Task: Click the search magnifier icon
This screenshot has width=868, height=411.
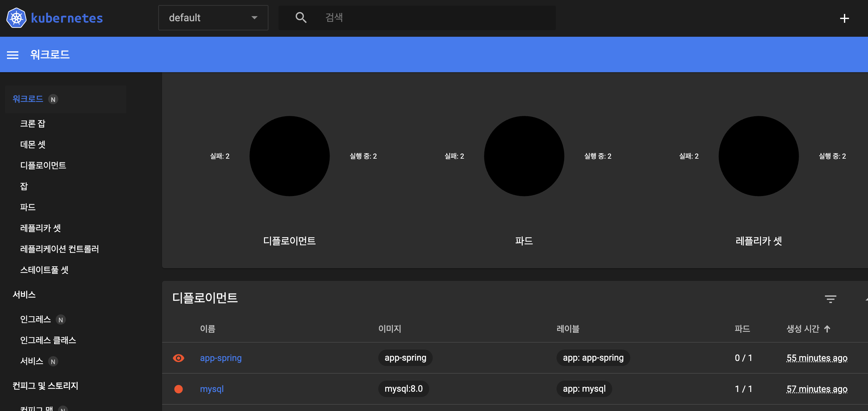Action: tap(300, 17)
